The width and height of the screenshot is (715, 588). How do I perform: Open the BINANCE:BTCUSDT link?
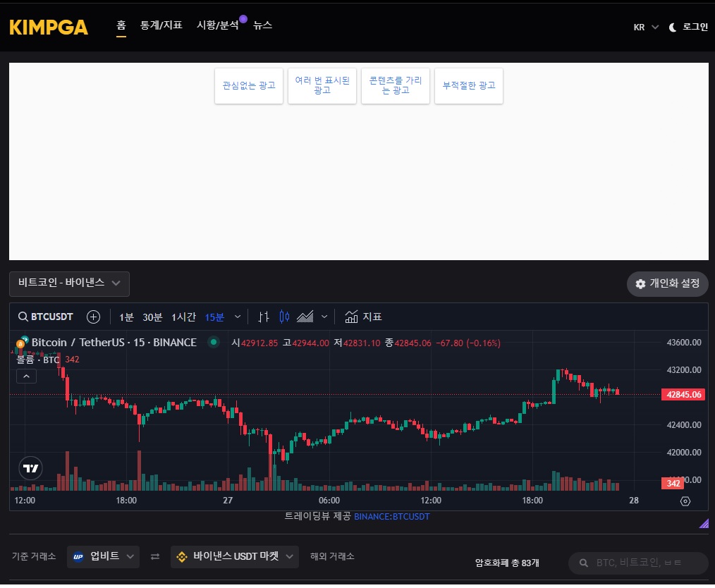pos(392,516)
